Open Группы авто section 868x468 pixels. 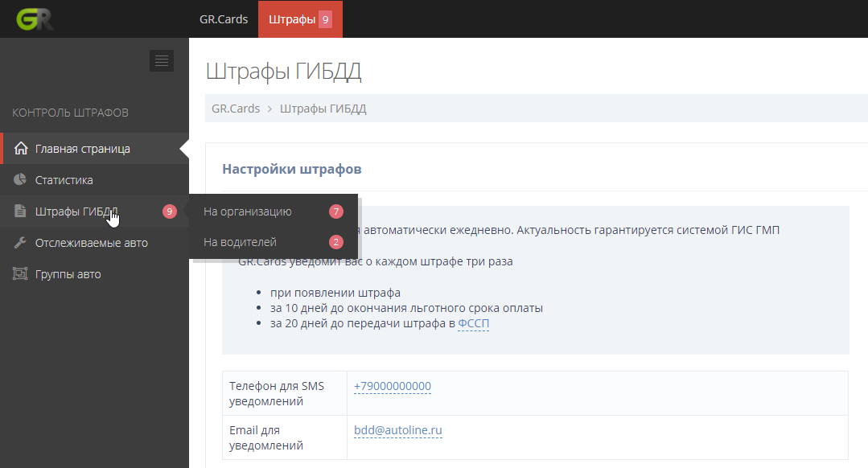[x=68, y=274]
